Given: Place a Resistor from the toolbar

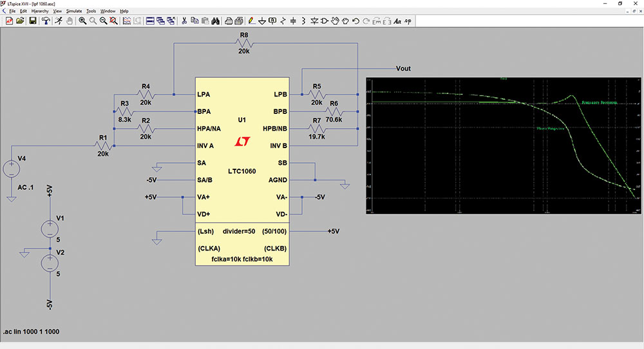Looking at the screenshot, I should coord(283,21).
